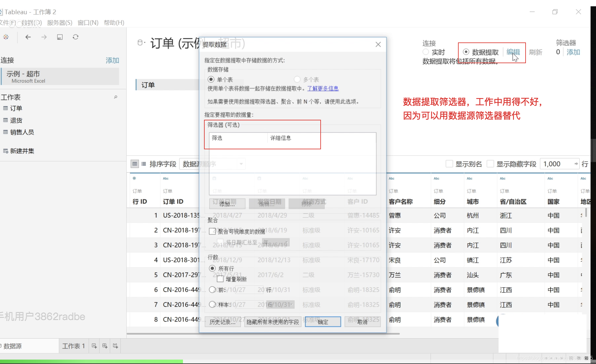
Task: Select the 样本 radio option
Action: 212,305
